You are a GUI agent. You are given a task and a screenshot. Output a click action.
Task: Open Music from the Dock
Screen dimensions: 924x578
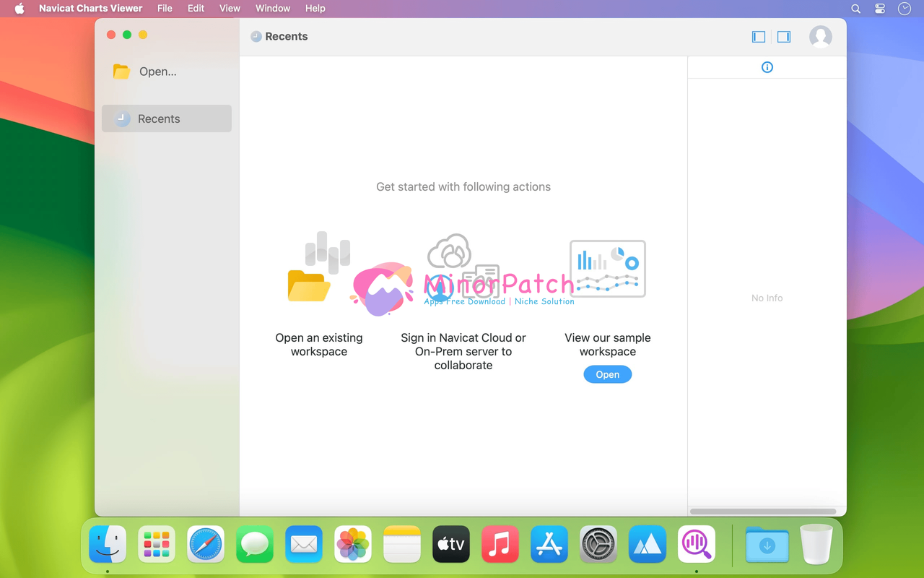500,544
